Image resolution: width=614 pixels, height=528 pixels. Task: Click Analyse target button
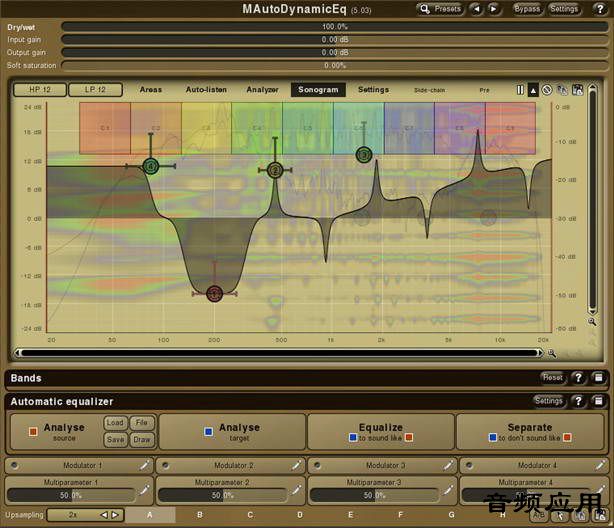tap(232, 432)
